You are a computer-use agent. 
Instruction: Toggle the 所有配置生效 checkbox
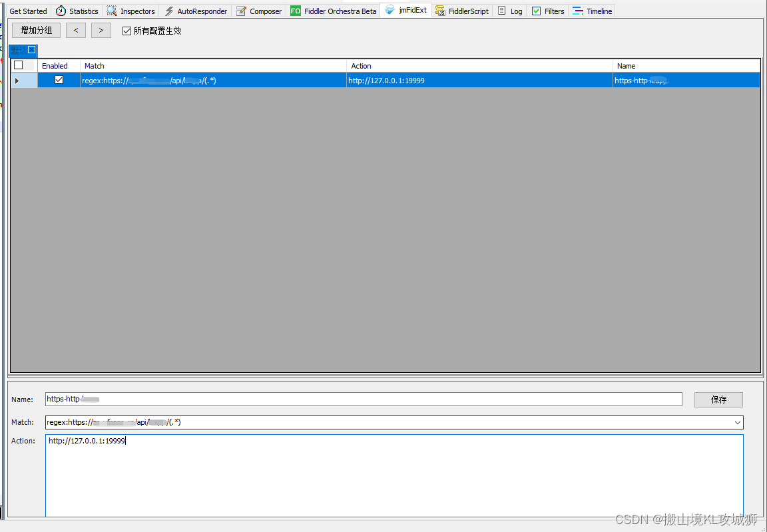[x=127, y=31]
